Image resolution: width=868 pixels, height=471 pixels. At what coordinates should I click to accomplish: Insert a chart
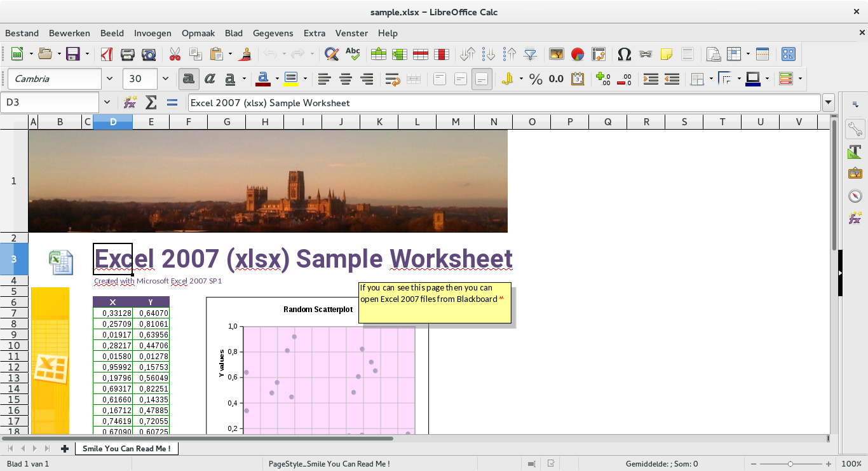pyautogui.click(x=578, y=54)
